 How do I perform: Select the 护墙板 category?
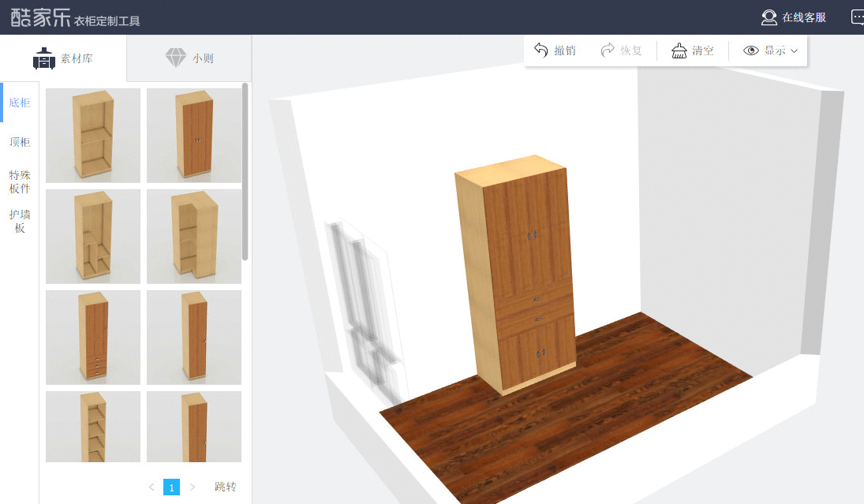click(x=19, y=221)
